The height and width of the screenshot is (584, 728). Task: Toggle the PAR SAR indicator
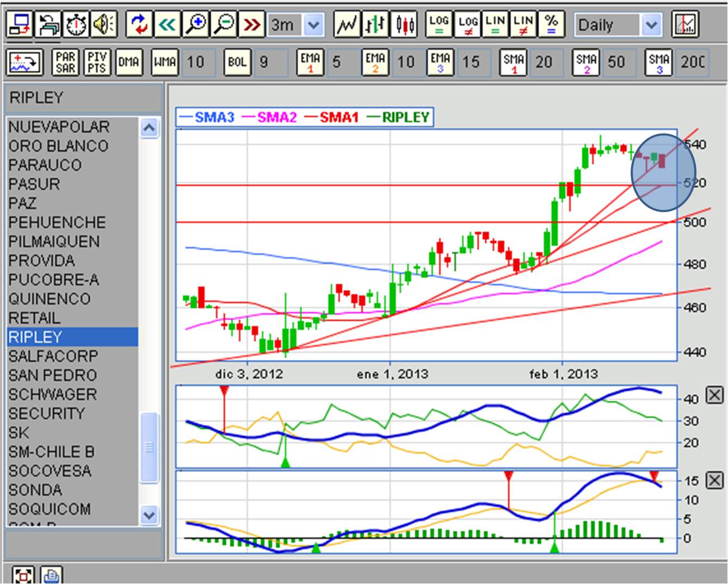(66, 63)
